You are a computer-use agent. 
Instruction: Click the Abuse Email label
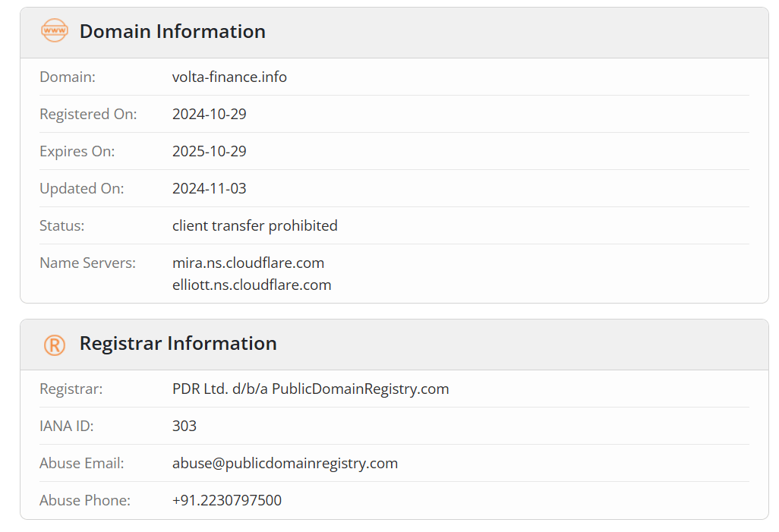tap(81, 464)
